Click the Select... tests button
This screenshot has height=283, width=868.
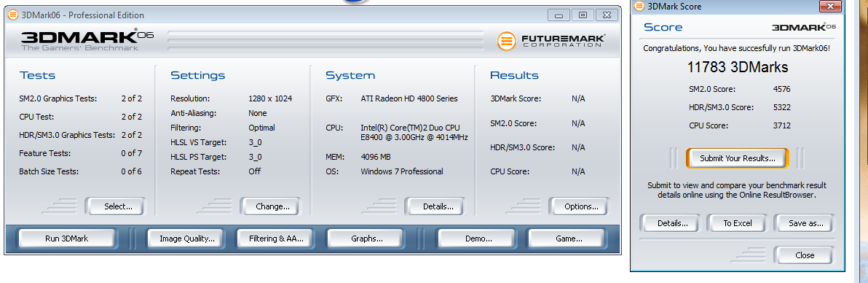pos(114,206)
